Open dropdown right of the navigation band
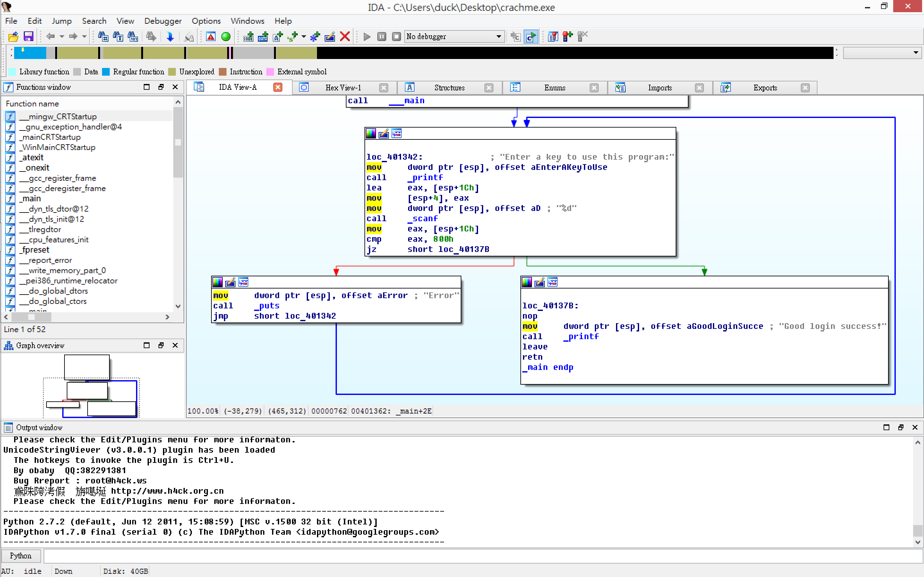The height and width of the screenshot is (577, 924). coord(916,53)
